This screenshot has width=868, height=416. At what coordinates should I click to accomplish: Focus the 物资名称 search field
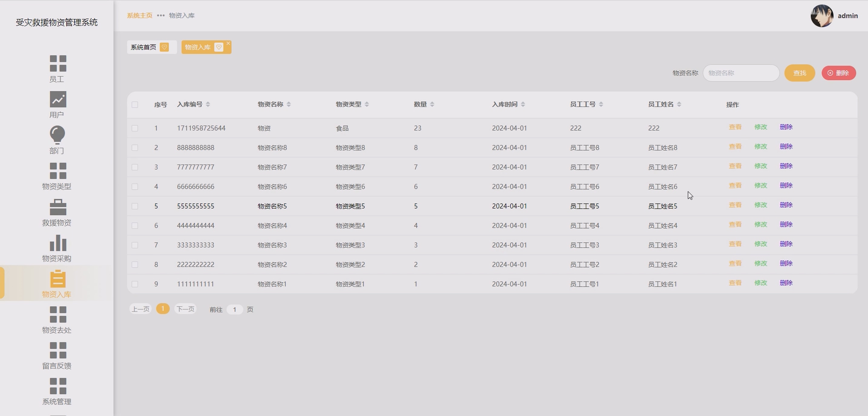tap(741, 73)
